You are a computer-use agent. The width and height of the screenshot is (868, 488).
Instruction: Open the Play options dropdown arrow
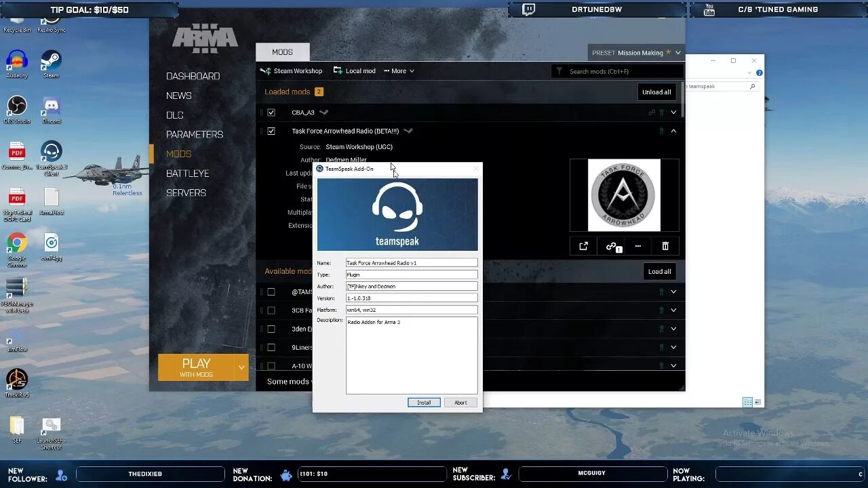241,368
